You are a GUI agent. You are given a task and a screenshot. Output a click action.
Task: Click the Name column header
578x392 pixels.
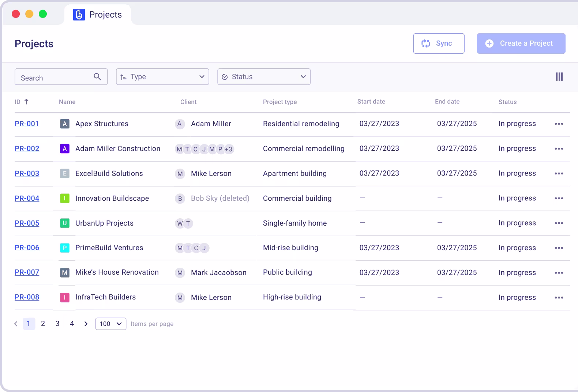pos(67,102)
